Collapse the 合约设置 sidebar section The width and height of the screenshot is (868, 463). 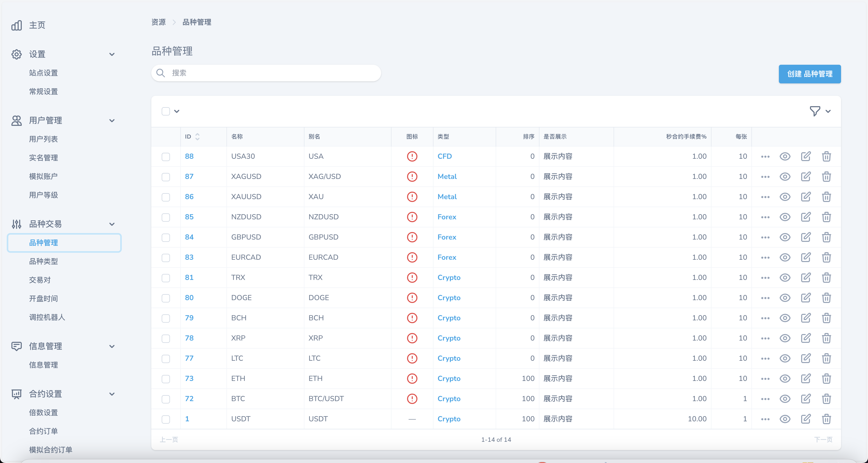click(112, 394)
